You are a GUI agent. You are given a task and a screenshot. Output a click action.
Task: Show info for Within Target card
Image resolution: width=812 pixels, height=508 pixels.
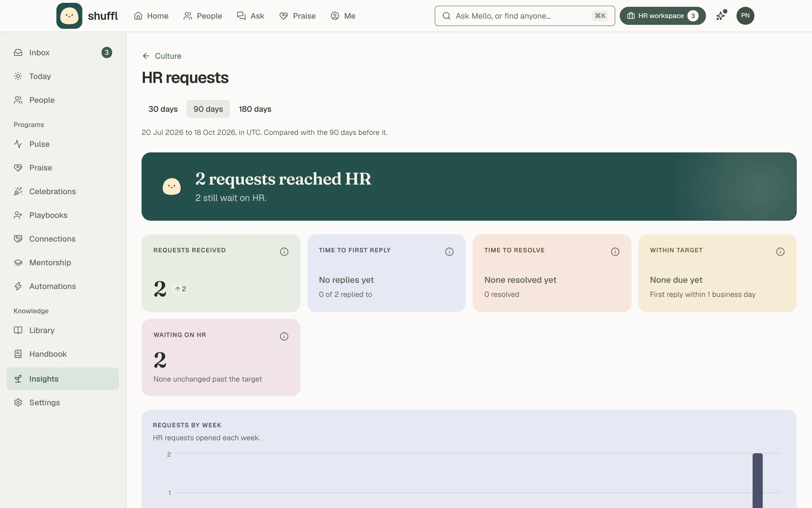coord(780,252)
